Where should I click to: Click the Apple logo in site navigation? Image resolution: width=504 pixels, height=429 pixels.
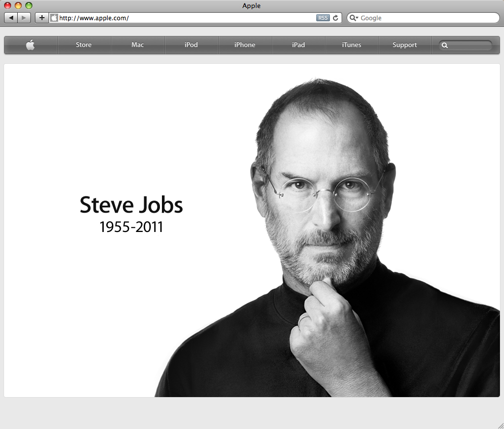(30, 45)
